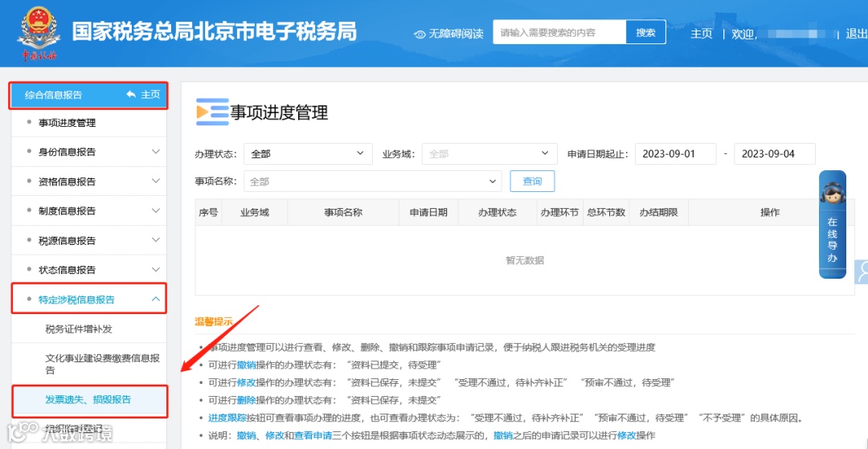This screenshot has height=449, width=868.
Task: Click the 暂无数据 empty table message
Action: pyautogui.click(x=525, y=260)
